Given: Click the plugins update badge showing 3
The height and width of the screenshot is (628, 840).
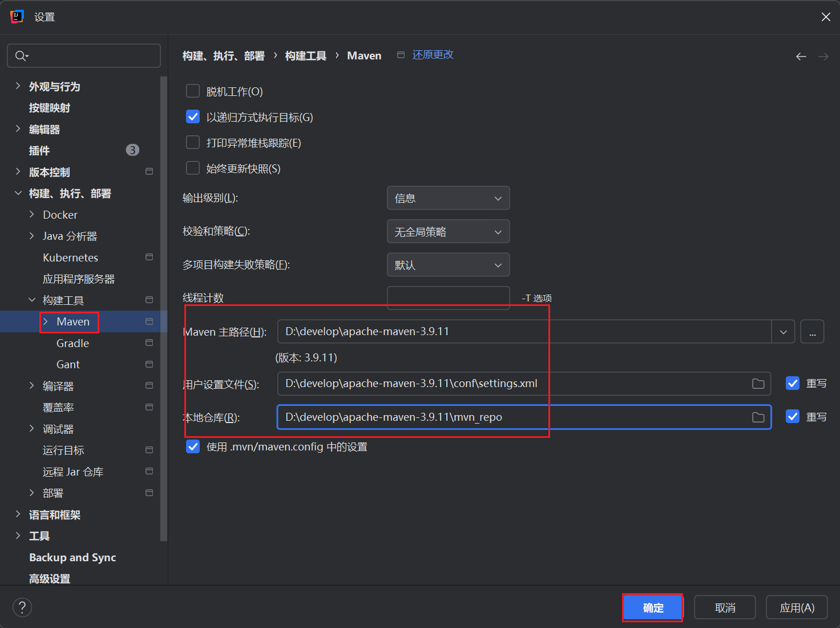Looking at the screenshot, I should 132,150.
